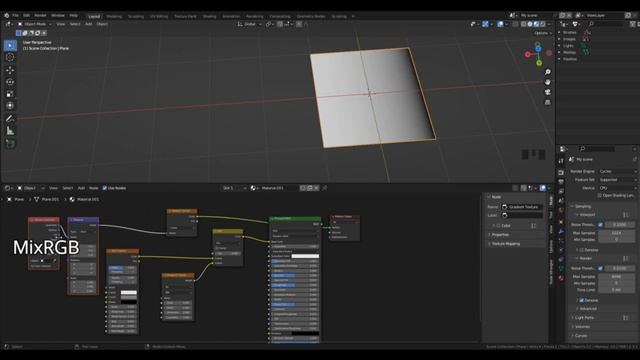Select the Cursor tool in viewport toolbar

(x=10, y=58)
